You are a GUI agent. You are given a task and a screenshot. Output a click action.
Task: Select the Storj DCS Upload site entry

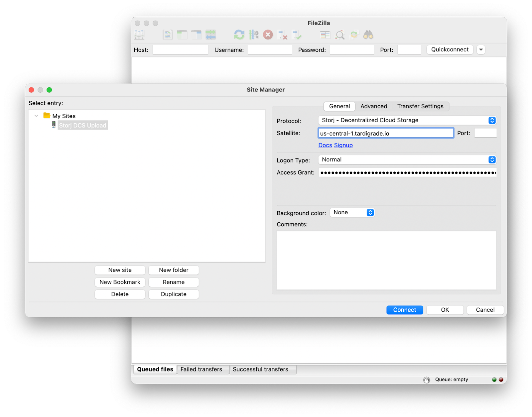pyautogui.click(x=83, y=125)
